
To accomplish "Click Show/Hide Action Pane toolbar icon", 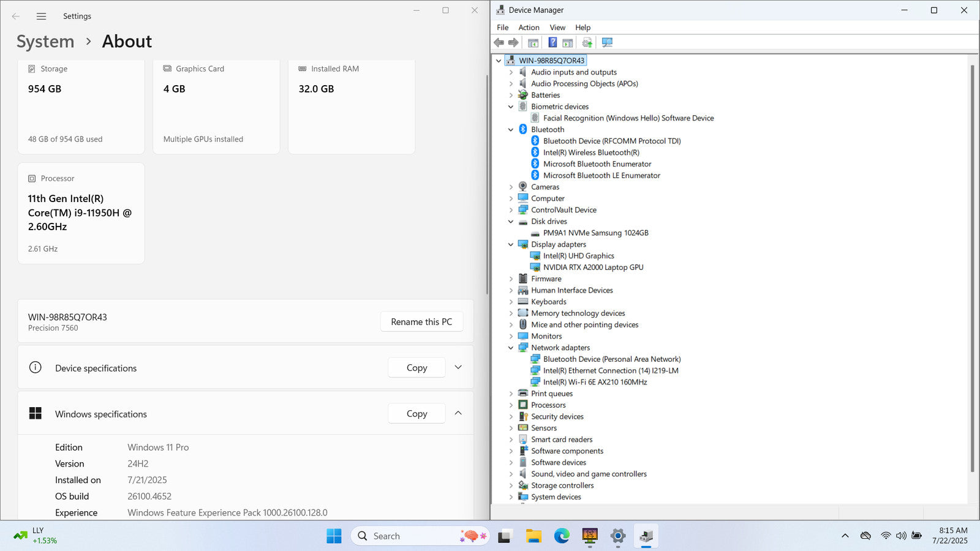I will [568, 43].
